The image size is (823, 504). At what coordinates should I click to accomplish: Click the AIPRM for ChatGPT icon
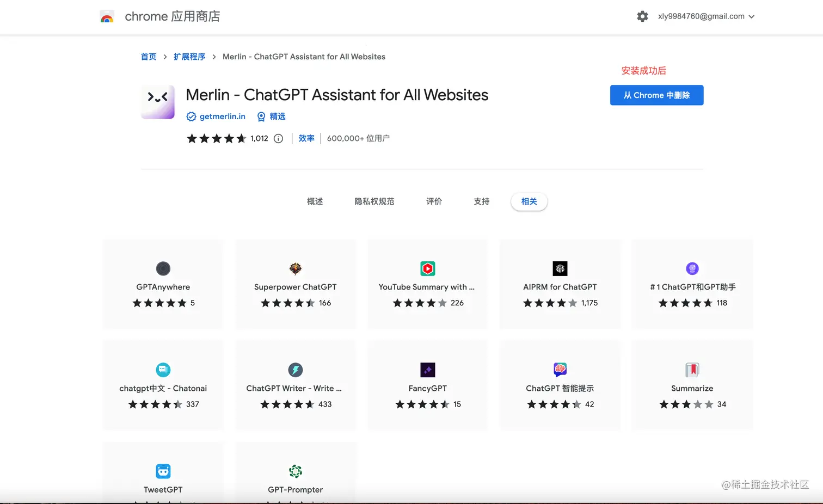pos(560,268)
